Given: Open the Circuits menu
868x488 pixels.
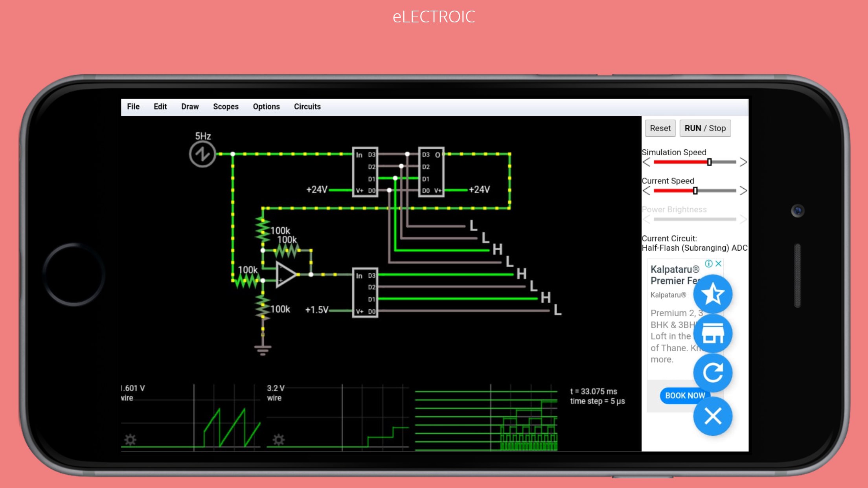Looking at the screenshot, I should (x=307, y=106).
